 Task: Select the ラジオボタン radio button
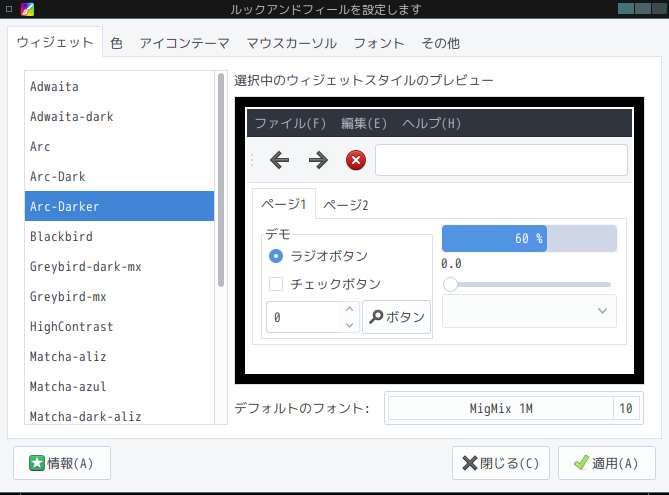coord(276,256)
